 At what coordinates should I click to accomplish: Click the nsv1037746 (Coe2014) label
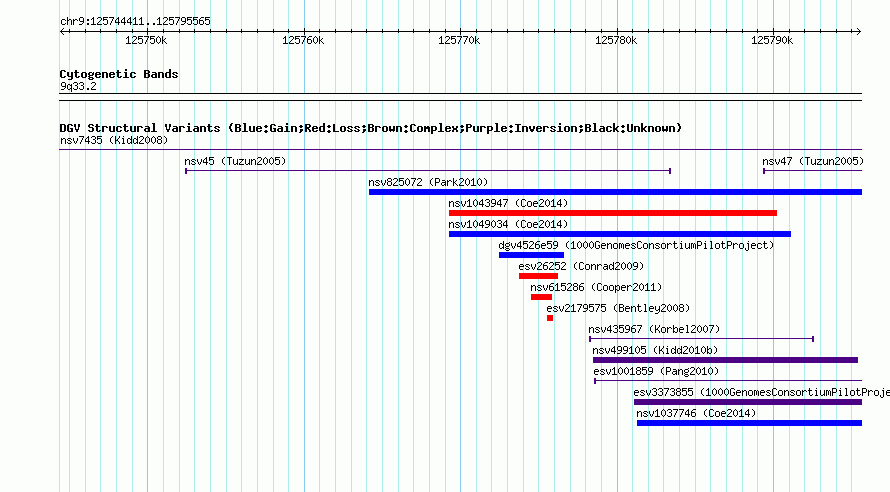696,413
